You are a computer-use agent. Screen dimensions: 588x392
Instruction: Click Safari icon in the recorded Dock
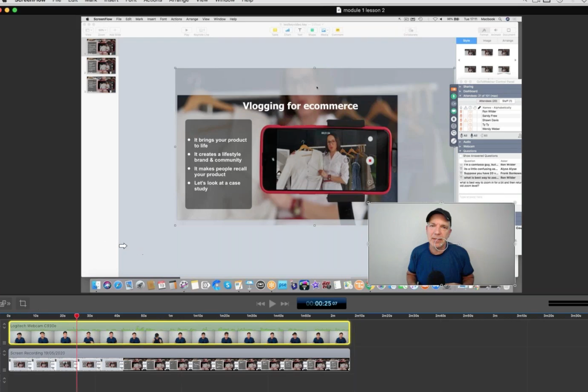pyautogui.click(x=118, y=285)
